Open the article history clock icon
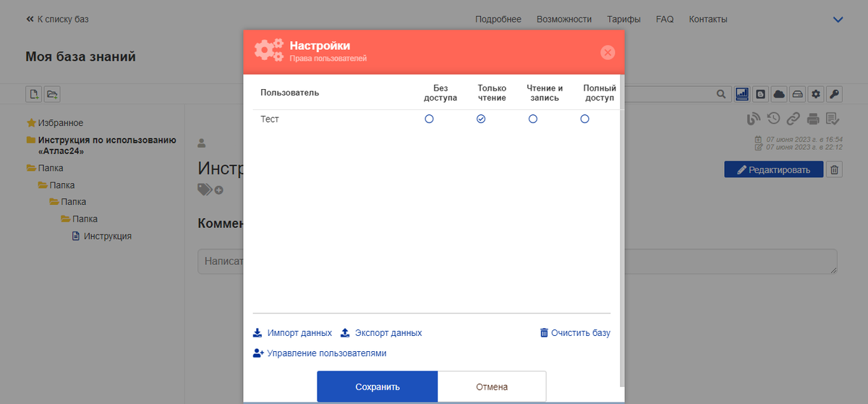Image resolution: width=868 pixels, height=404 pixels. [x=774, y=119]
